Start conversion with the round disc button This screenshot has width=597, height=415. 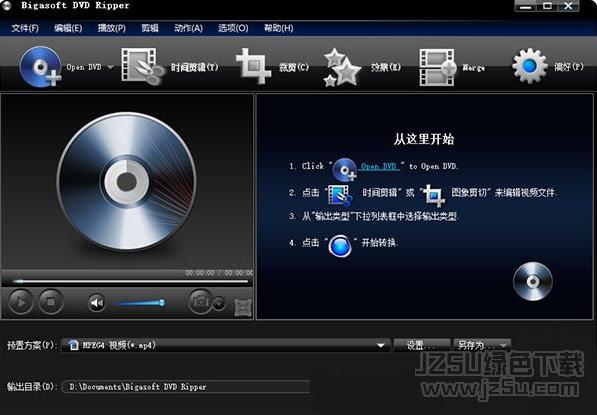533,282
